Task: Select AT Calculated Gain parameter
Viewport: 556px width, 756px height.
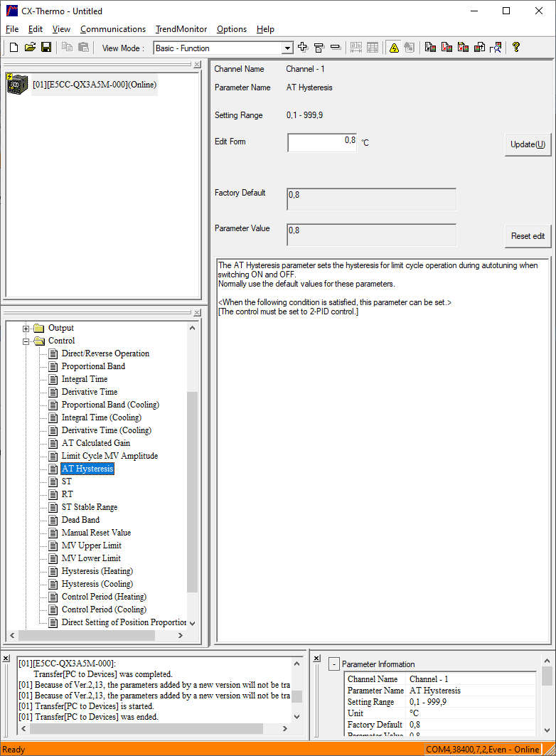Action: (96, 443)
